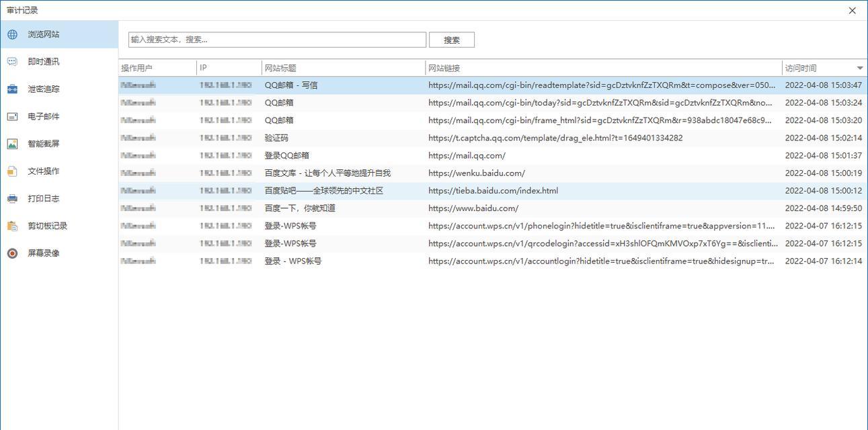
Task: Click the clipboard icon for 剪切板记录
Action: point(12,226)
